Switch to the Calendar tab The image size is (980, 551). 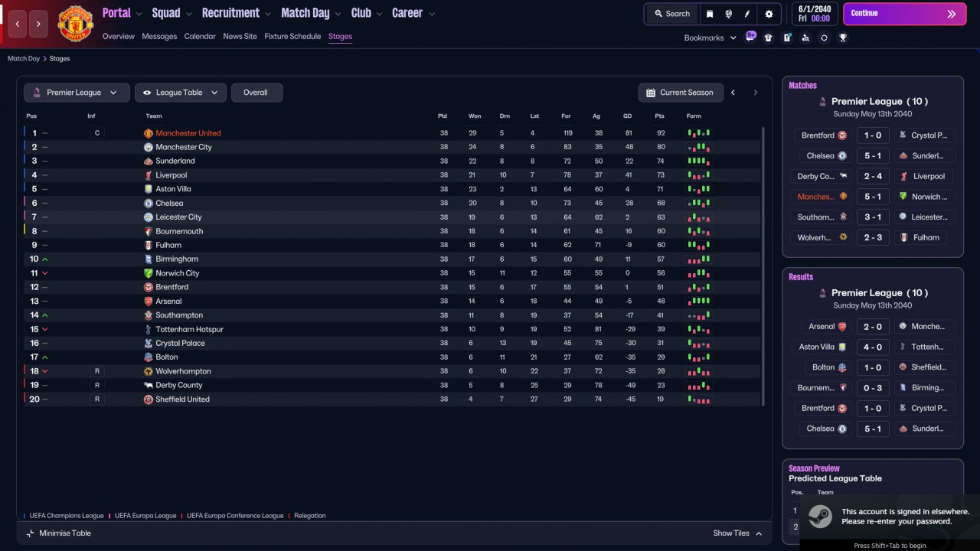point(200,37)
